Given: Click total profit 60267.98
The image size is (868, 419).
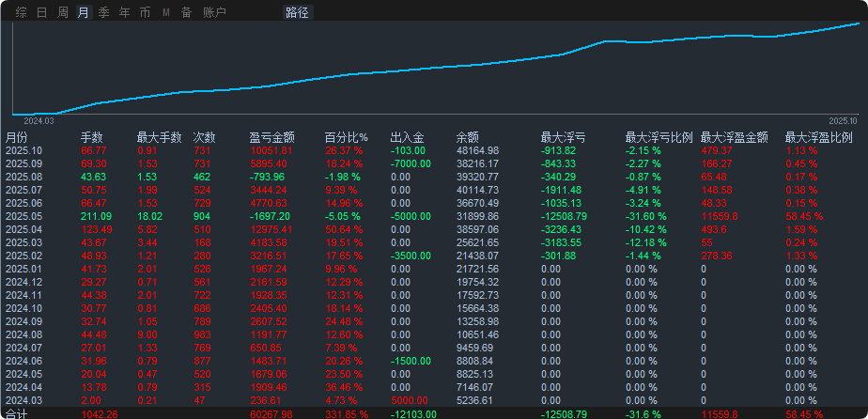Looking at the screenshot, I should click(271, 414).
